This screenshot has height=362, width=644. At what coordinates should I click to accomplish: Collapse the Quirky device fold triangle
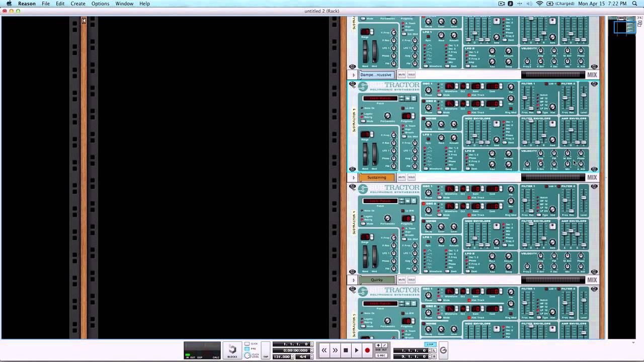coord(354,280)
